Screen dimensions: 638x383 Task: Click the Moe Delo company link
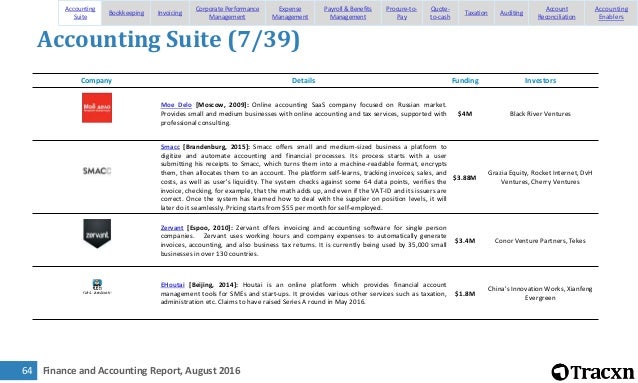(176, 105)
